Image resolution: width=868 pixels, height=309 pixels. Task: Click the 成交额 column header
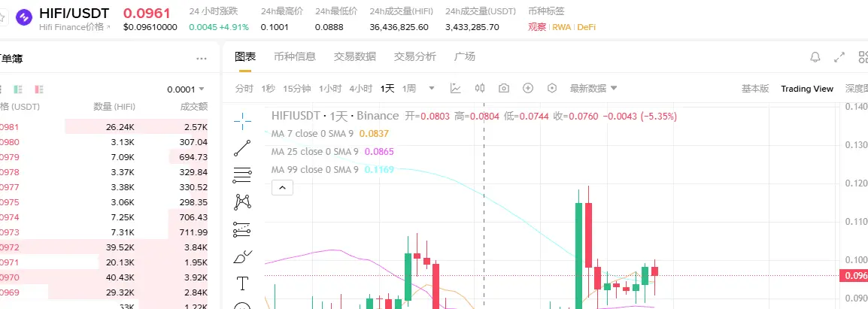(194, 106)
